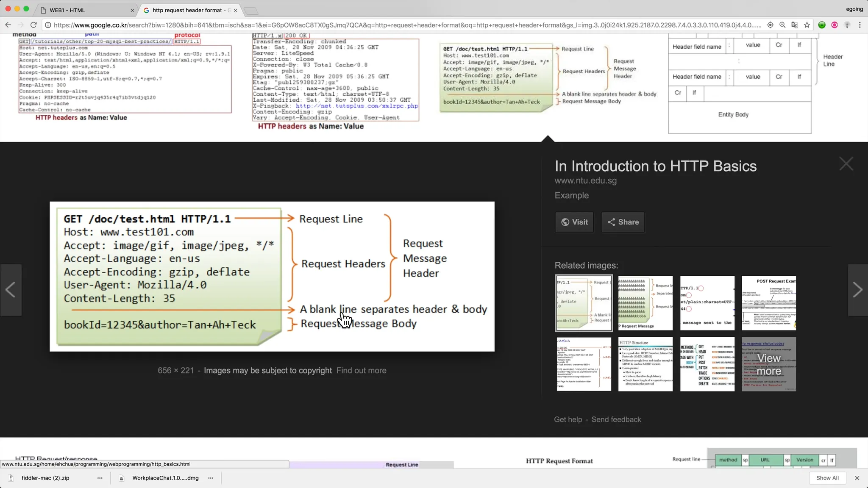Screen dimensions: 868x488
Task: Open options for WorkplaceChat dmg download
Action: (x=211, y=478)
